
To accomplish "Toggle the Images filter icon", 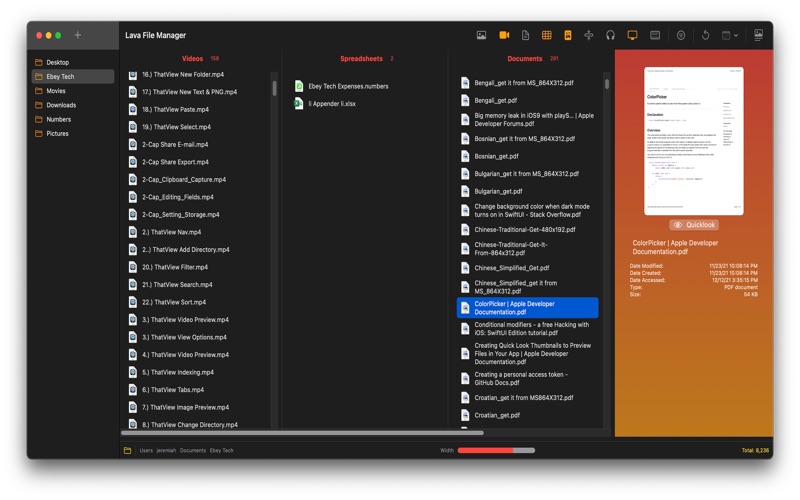I will coord(481,35).
